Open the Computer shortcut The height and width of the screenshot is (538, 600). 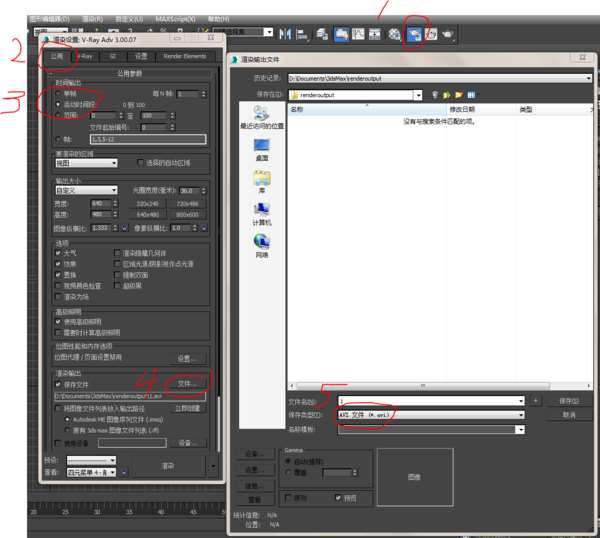262,214
